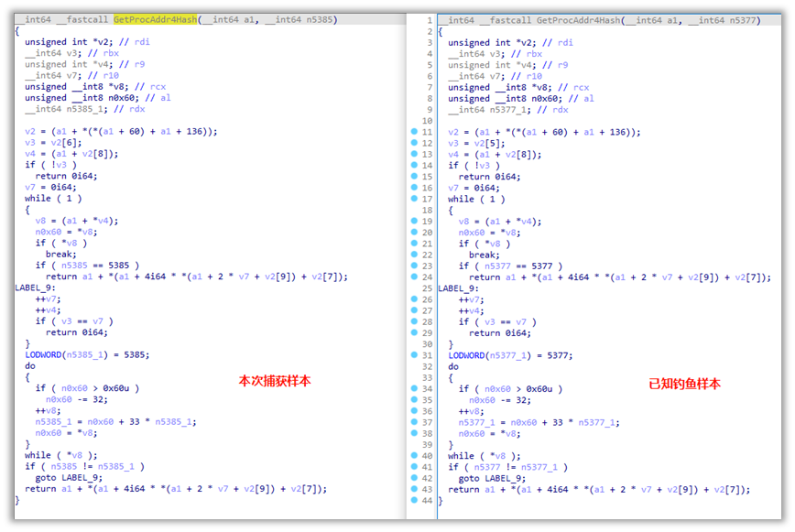Image resolution: width=795 pixels, height=532 pixels.
Task: Toggle the breakpoint dot at line 23
Action: tap(414, 266)
